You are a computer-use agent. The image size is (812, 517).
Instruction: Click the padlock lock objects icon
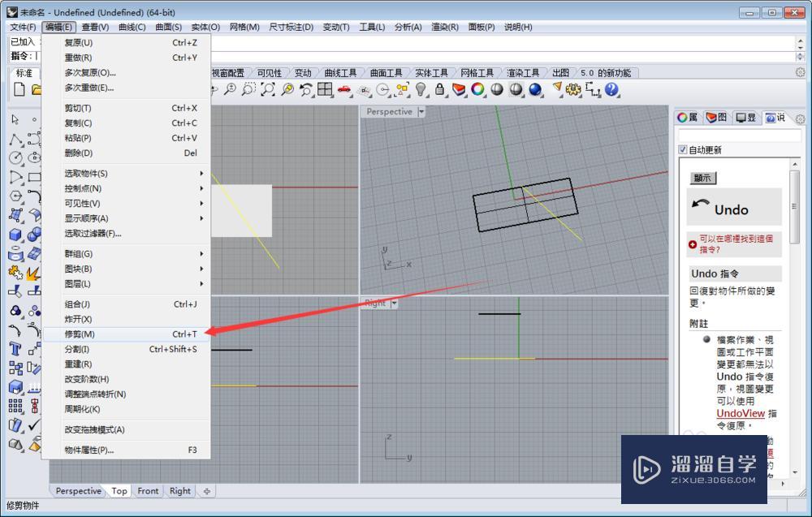[439, 89]
